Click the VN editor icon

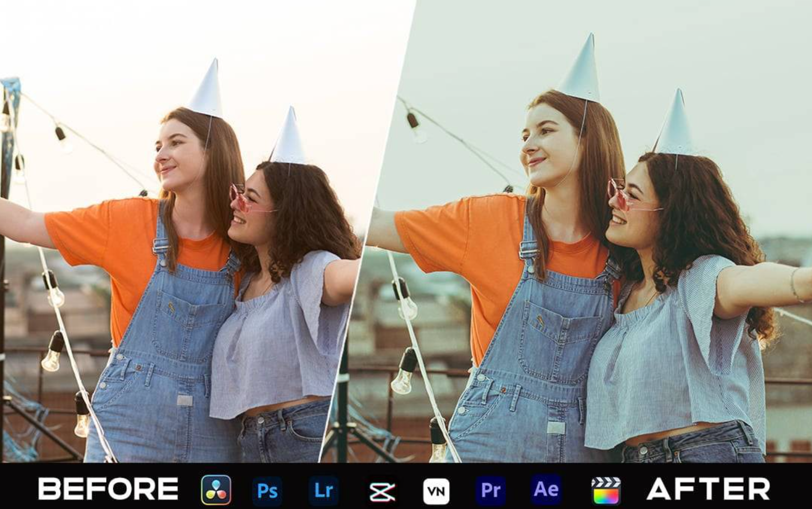(x=436, y=492)
